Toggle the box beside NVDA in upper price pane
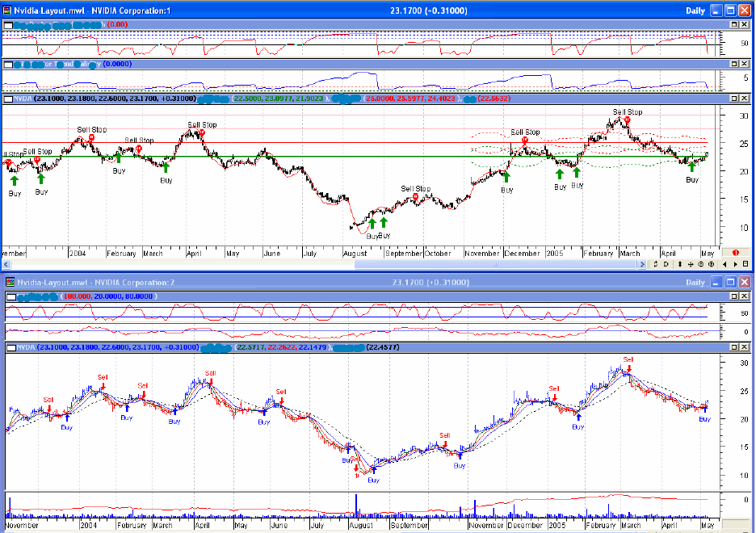This screenshot has height=533, width=756. pyautogui.click(x=8, y=99)
